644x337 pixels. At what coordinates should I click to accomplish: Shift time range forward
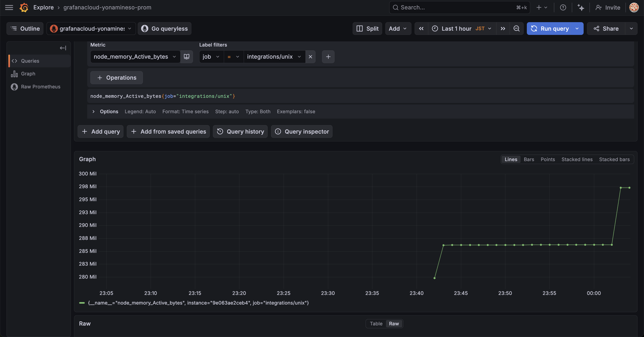(503, 28)
